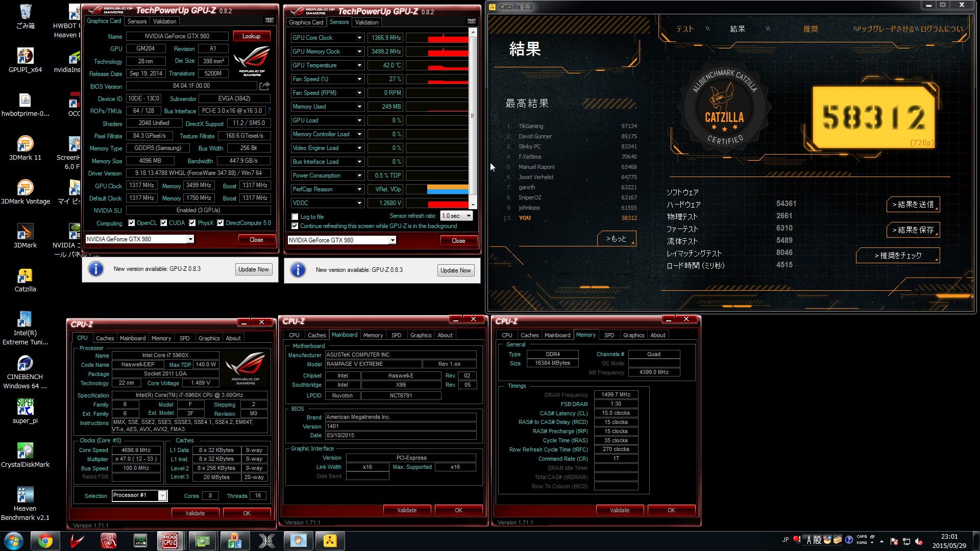Click the Lookup button in GPU-Z
Image resolution: width=980 pixels, height=551 pixels.
coord(251,36)
